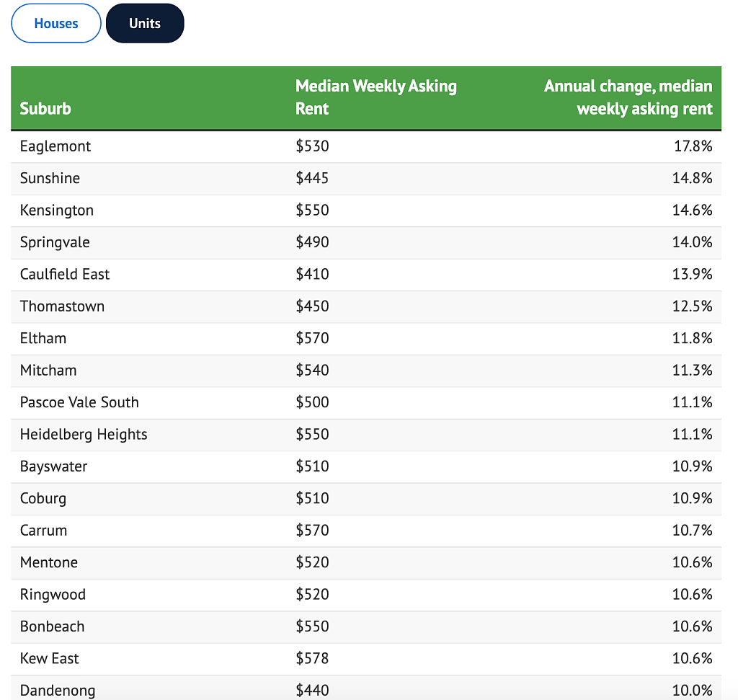Screen dimensions: 738x700
Task: Click the $445 rent value for Sunshine
Action: coord(312,178)
